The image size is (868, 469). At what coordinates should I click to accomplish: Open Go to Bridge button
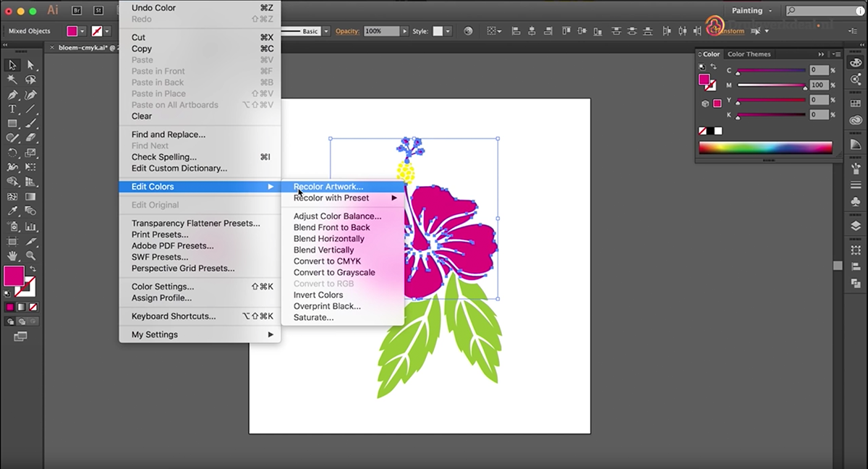point(76,11)
